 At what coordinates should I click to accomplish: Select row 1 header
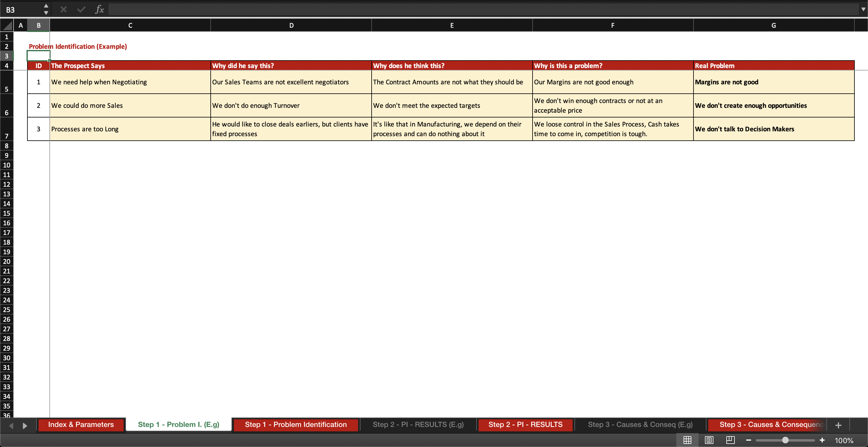coord(6,37)
